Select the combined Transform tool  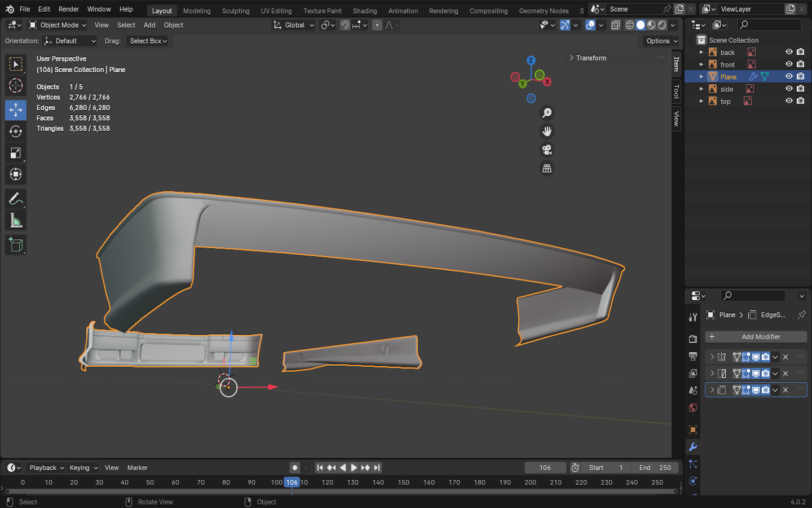point(16,174)
